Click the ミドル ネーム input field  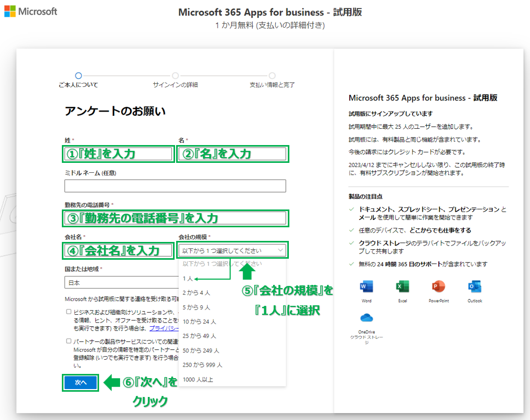175,186
